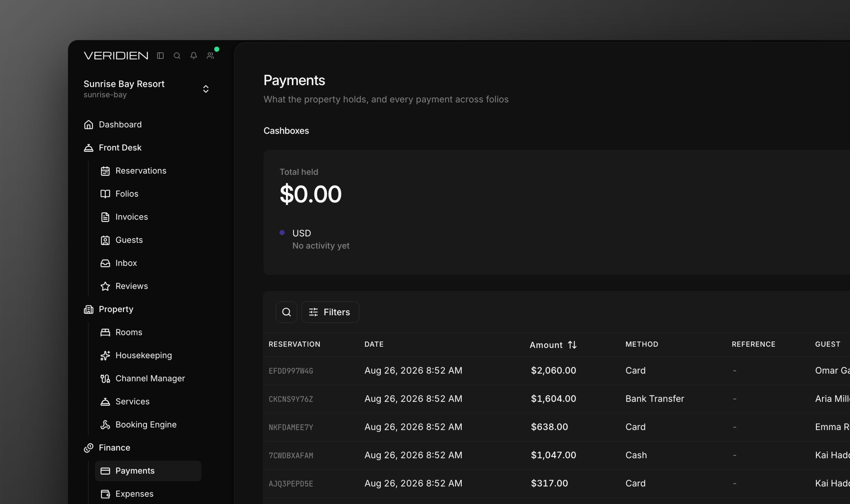Viewport: 850px width, 504px height.
Task: Open Expenses page
Action: (134, 494)
